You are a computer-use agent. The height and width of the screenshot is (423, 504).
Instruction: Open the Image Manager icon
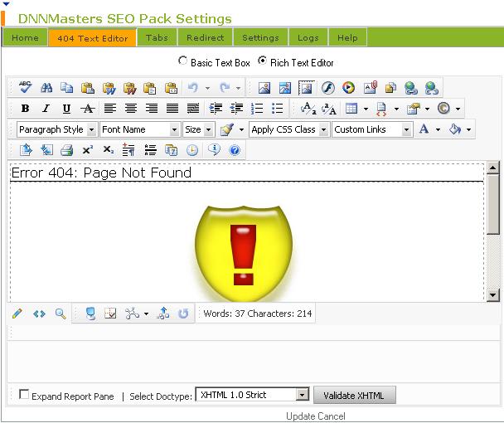[264, 88]
